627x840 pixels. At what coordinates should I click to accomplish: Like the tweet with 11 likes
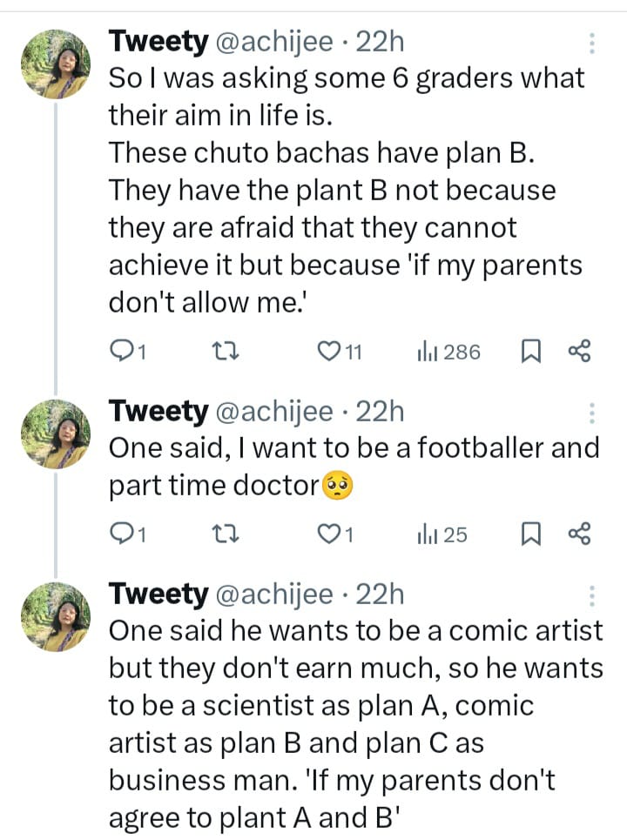(329, 352)
